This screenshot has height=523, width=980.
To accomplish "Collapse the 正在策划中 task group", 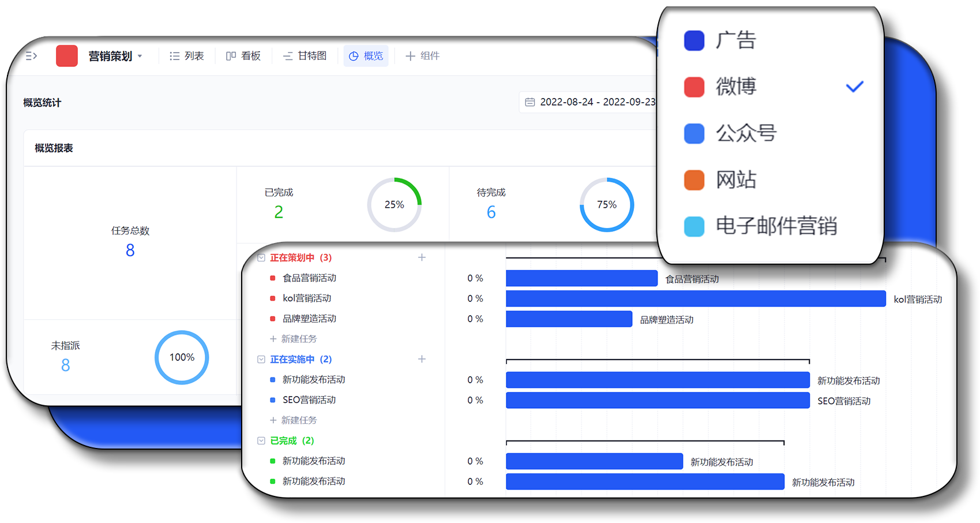I will pos(261,258).
